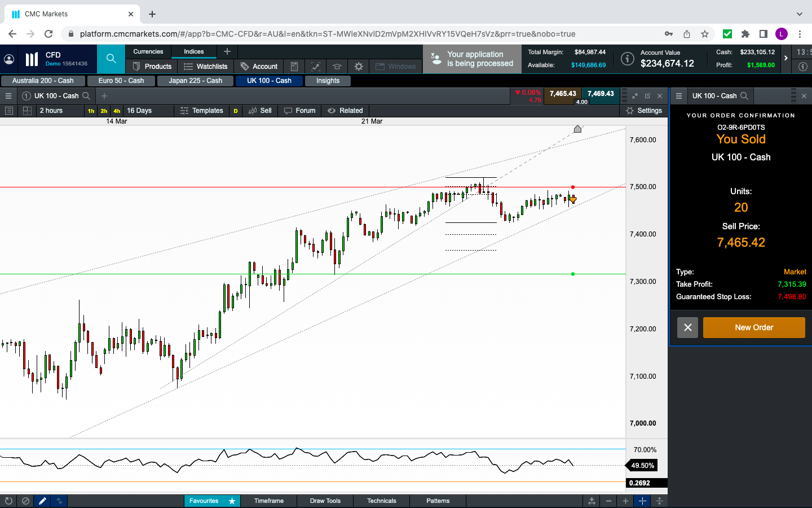The image size is (812, 508).
Task: Open the education graduation cap icon
Action: point(337,67)
